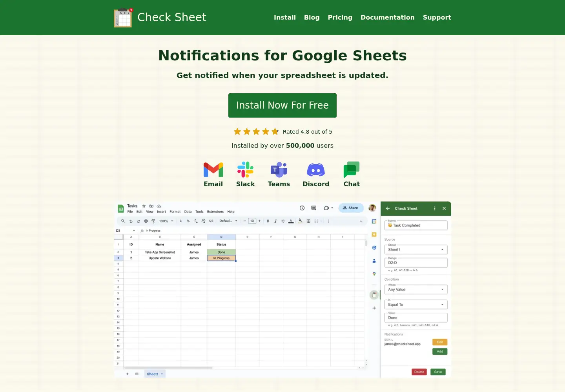Click the Name field with Task Completed
Image resolution: width=565 pixels, height=392 pixels.
[x=416, y=225]
